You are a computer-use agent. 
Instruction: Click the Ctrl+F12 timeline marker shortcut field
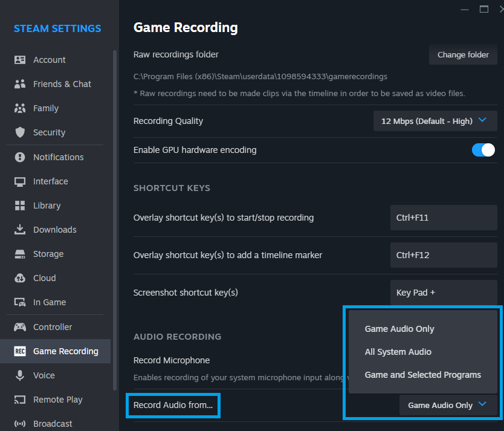click(444, 255)
